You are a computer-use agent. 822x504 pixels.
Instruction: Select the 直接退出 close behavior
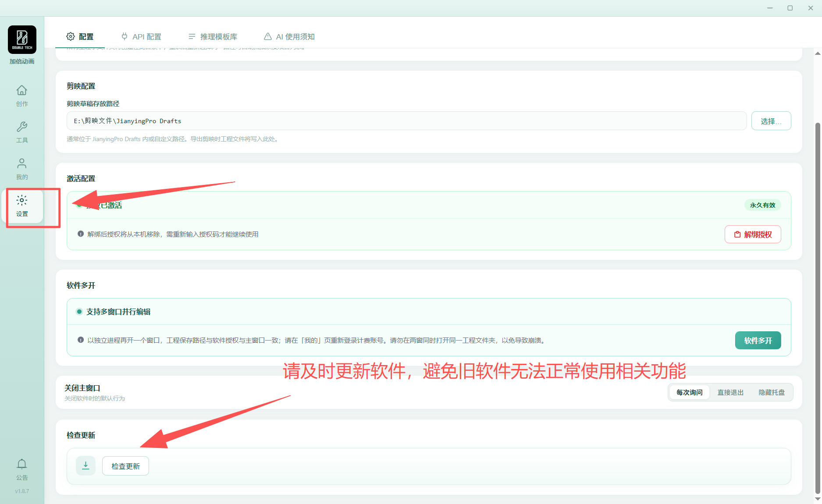(x=730, y=393)
